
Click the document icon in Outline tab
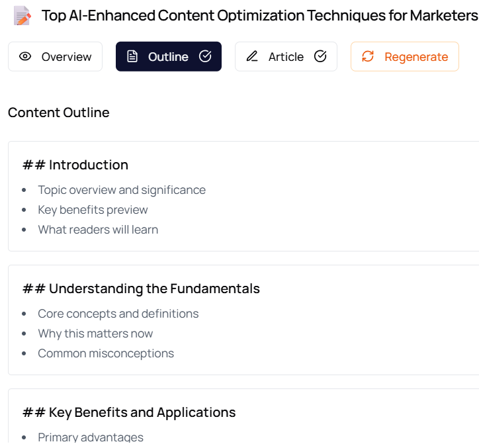(x=132, y=56)
